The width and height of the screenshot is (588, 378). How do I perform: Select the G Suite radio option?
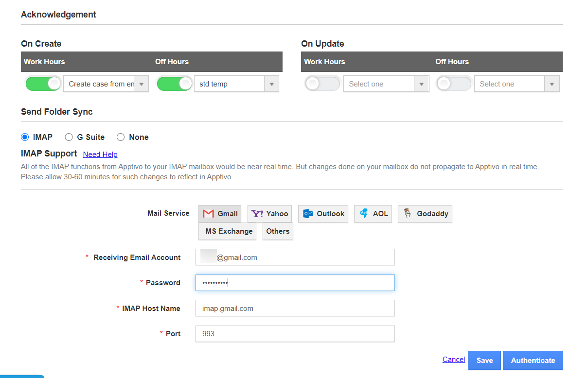point(69,137)
